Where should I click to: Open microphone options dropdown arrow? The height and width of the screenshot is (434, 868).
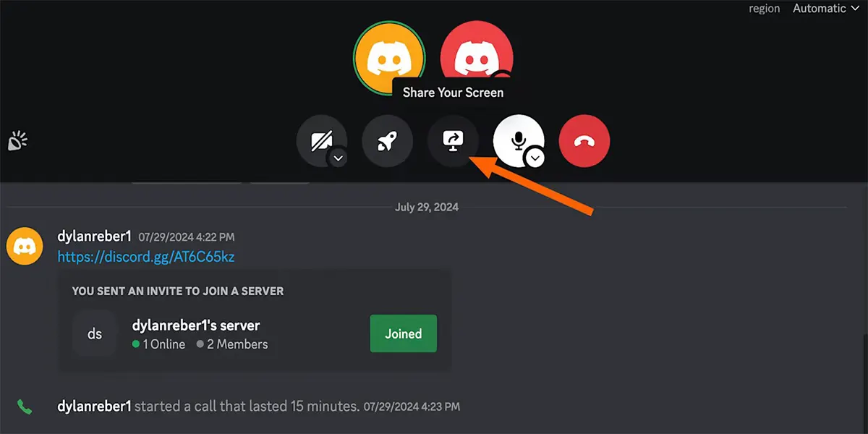[535, 157]
